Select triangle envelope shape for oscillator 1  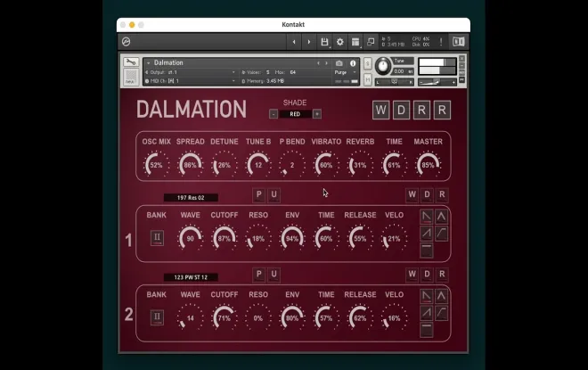coord(441,216)
